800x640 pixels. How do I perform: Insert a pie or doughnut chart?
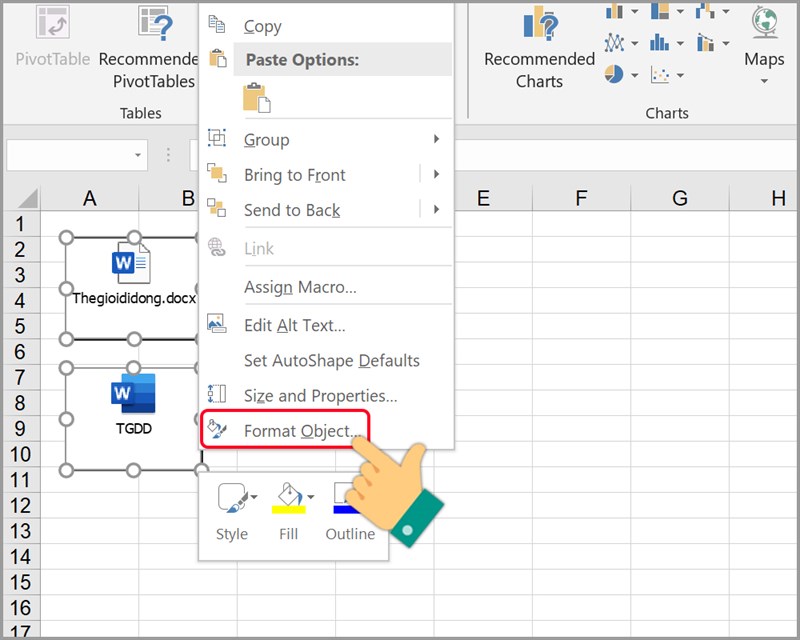(x=614, y=75)
